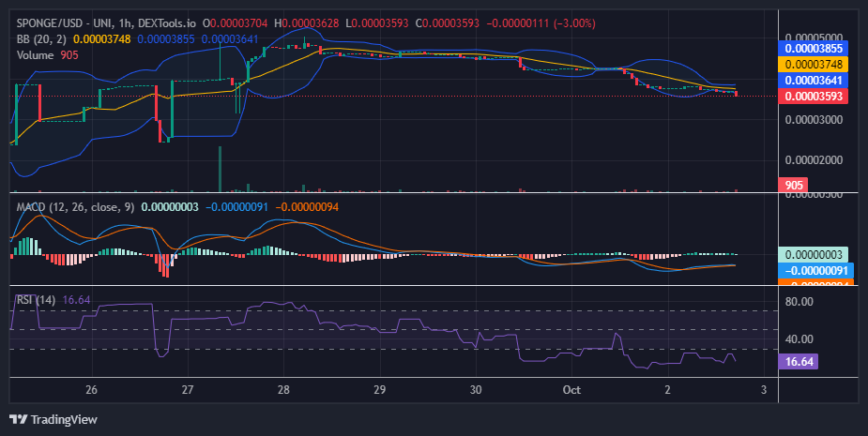Select the Volume indicator legend label
This screenshot has width=868, height=436.
point(35,54)
